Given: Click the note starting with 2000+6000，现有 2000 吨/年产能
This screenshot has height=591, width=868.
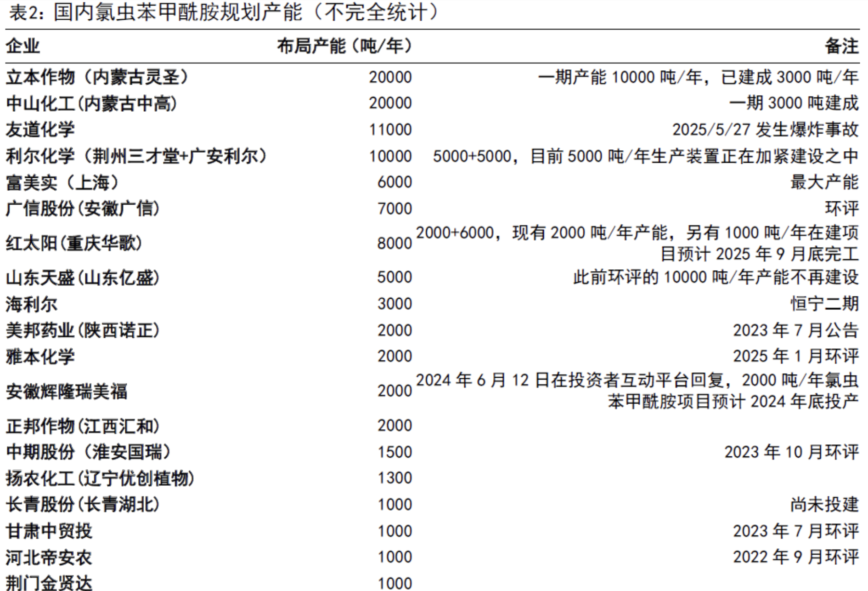Looking at the screenshot, I should [637, 243].
